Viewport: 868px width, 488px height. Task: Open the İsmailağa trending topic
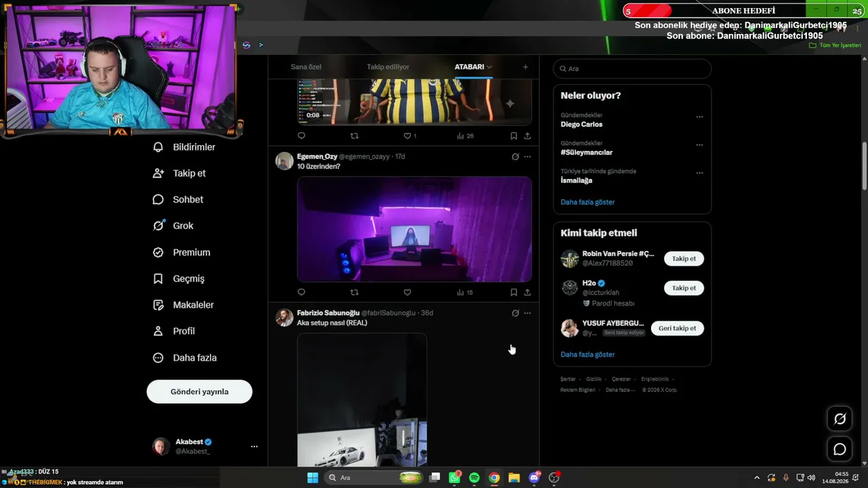pyautogui.click(x=576, y=181)
